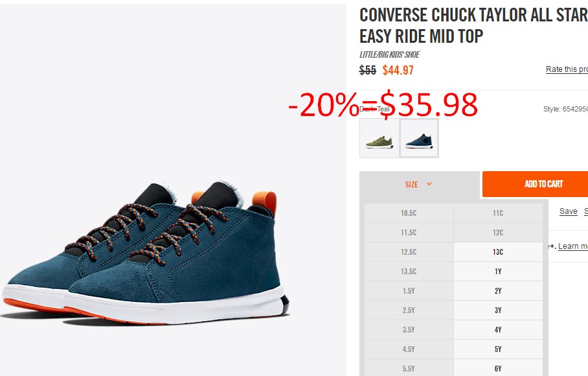Click the unavailable size 11C

(x=498, y=213)
